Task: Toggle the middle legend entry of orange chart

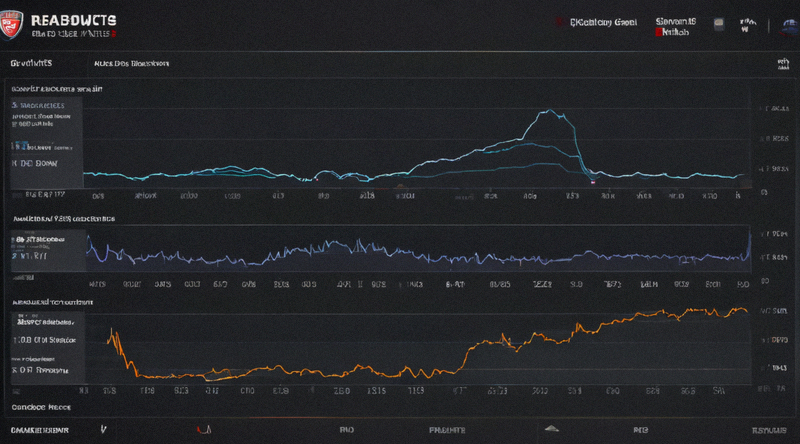Action: [44, 340]
